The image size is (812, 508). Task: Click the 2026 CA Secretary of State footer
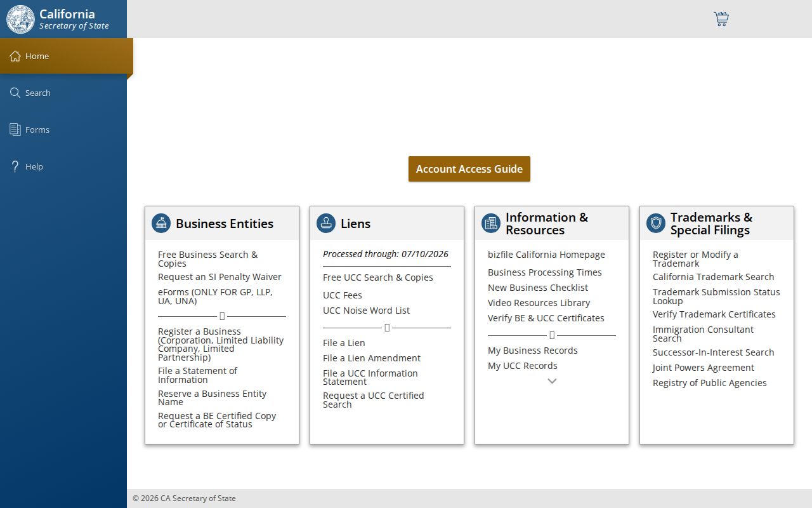click(184, 498)
